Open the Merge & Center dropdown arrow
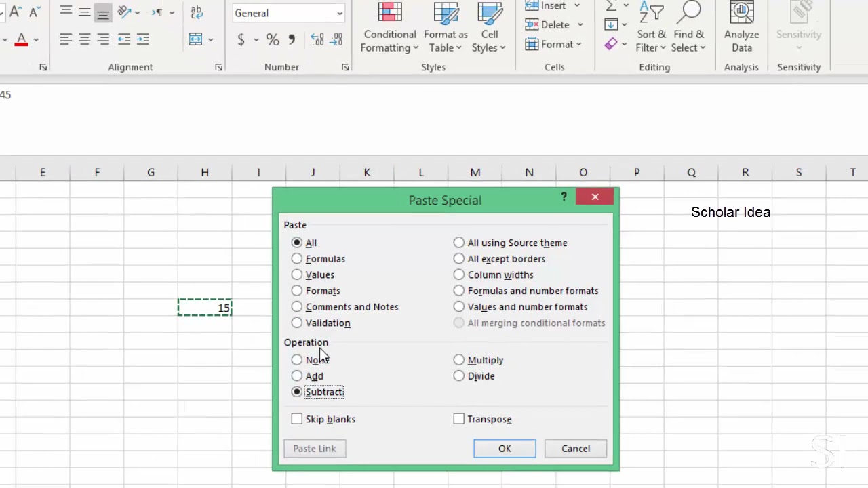 [211, 39]
